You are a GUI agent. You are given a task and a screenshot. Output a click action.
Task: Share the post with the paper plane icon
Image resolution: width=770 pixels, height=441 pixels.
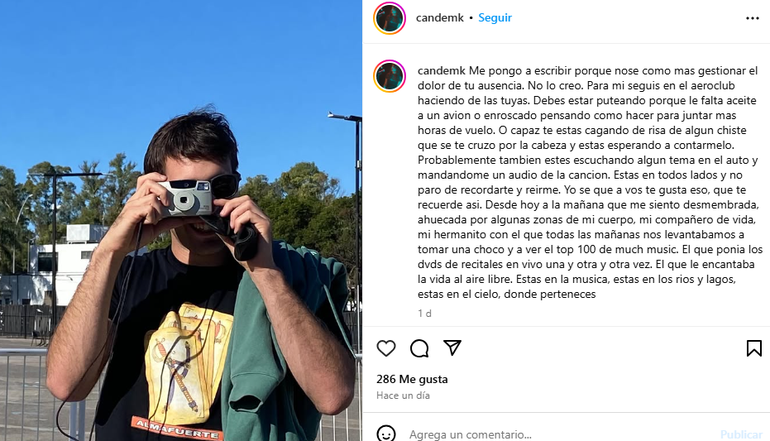pos(452,348)
